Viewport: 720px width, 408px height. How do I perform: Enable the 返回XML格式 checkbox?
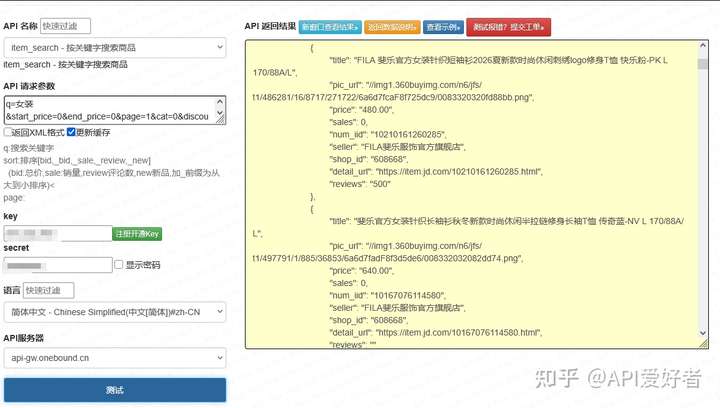(7, 132)
